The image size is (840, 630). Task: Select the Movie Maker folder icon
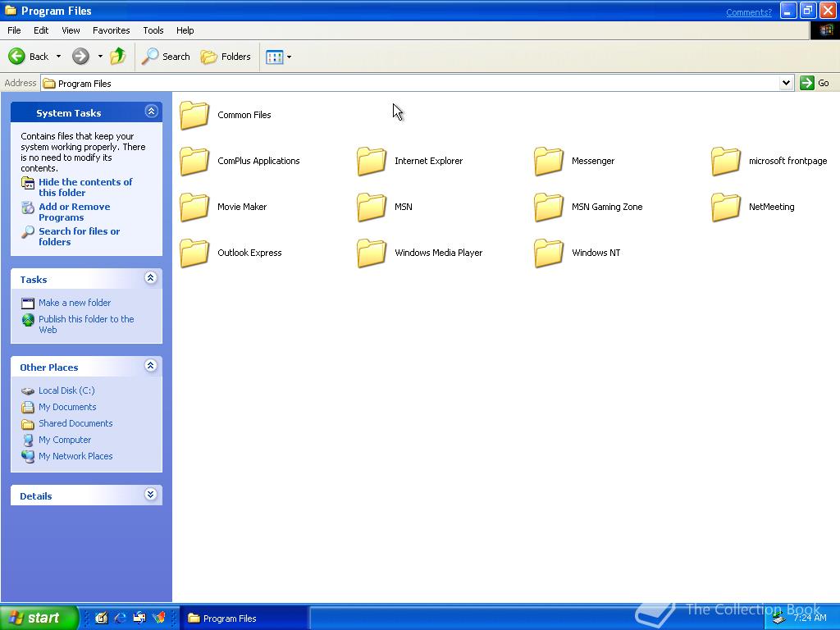point(194,207)
